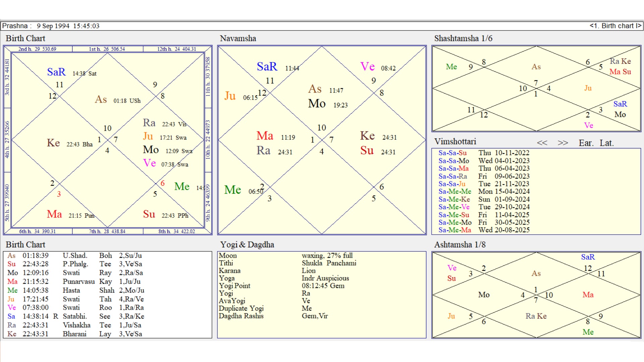Click Ju 17:21 Swa in the Birth Chart
The height and width of the screenshot is (362, 644).
click(165, 137)
